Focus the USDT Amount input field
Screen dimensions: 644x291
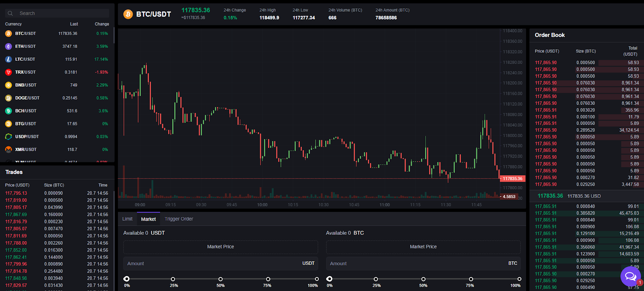[213, 264]
